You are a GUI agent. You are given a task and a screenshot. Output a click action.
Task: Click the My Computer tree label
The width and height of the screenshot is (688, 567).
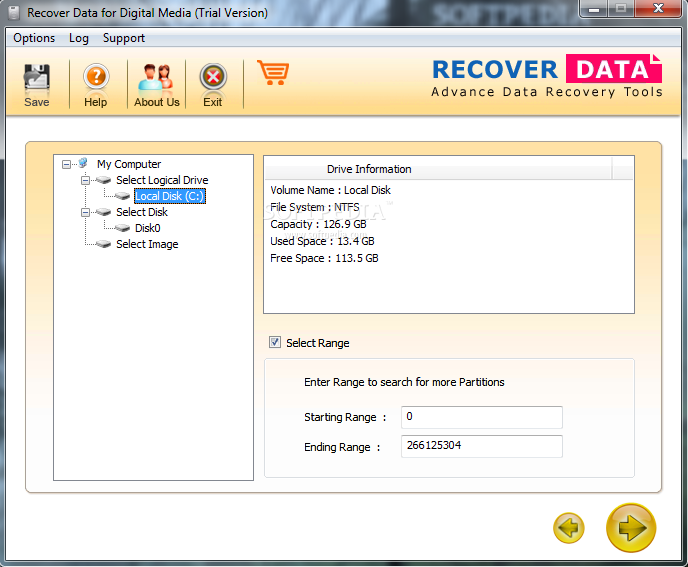point(129,164)
